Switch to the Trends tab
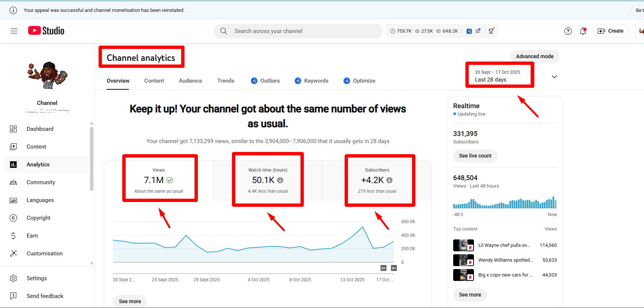 click(x=226, y=81)
